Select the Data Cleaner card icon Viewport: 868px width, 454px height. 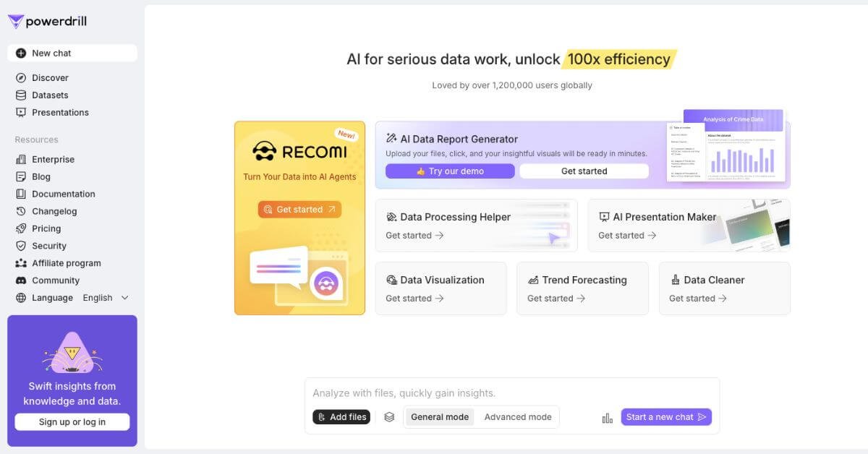coord(675,280)
